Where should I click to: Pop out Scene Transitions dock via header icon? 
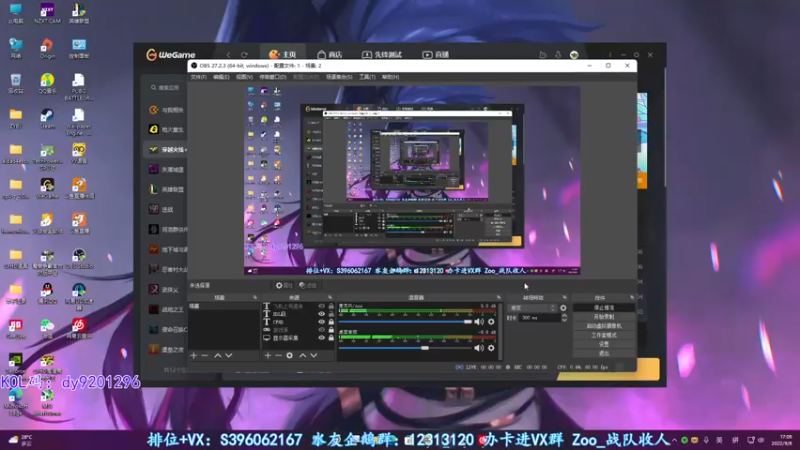[x=564, y=297]
